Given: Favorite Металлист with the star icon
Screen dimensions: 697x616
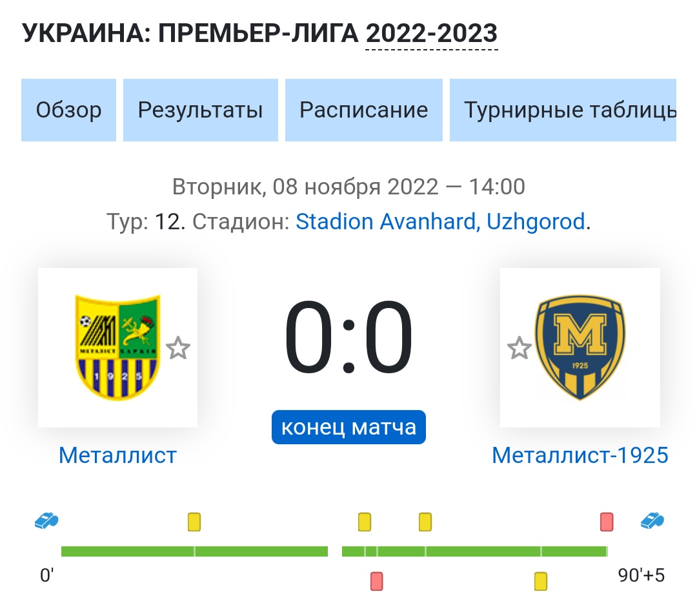Looking at the screenshot, I should click(x=178, y=348).
